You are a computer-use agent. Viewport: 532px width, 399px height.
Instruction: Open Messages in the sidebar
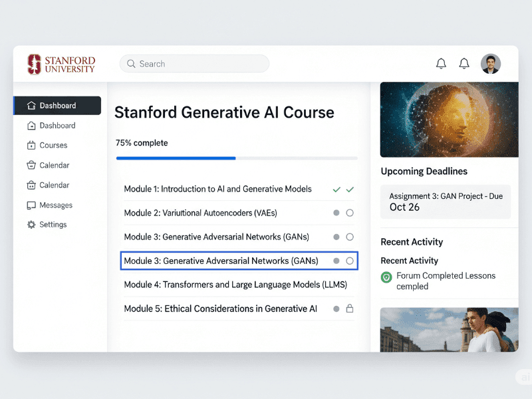click(49, 205)
